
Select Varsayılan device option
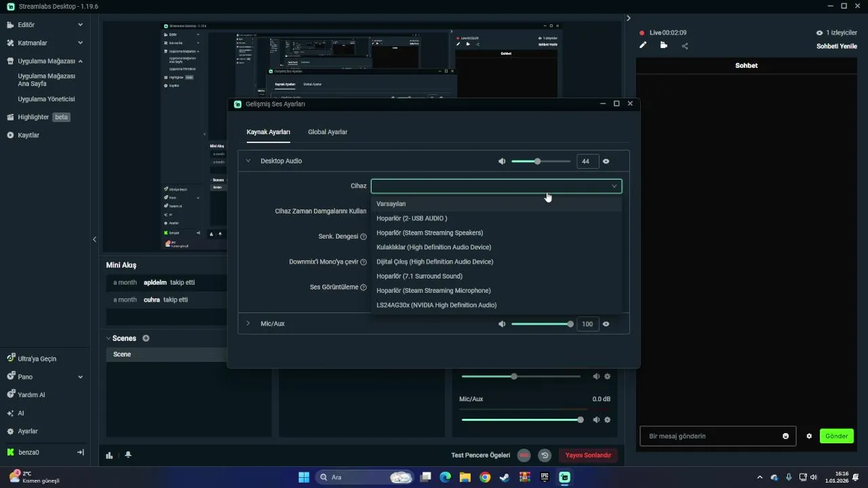tap(496, 204)
